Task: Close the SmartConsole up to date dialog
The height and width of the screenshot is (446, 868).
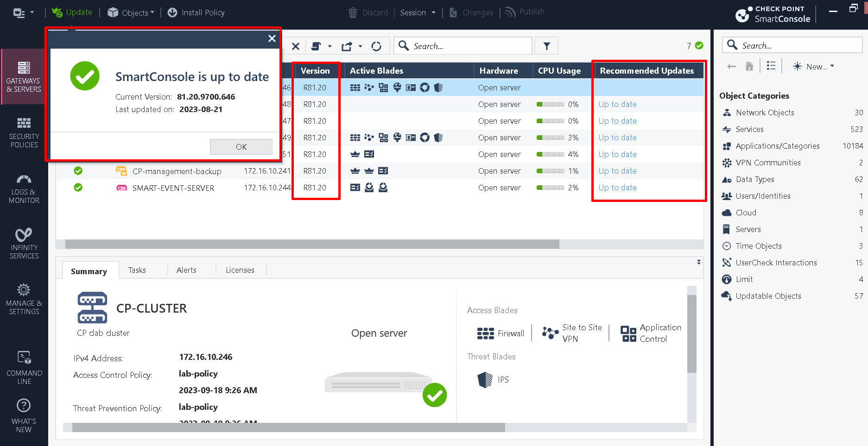Action: pyautogui.click(x=272, y=38)
